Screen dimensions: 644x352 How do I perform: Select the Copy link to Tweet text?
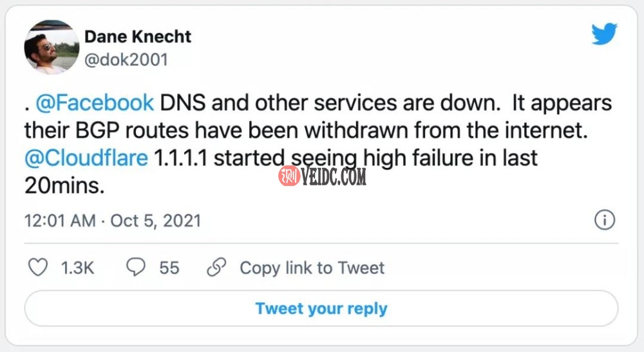[x=312, y=268]
